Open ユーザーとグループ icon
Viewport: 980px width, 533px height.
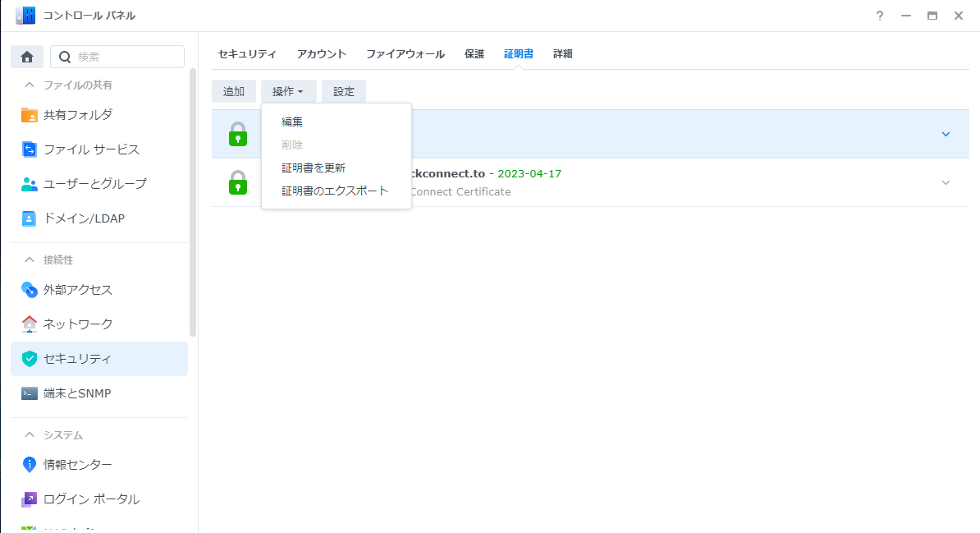[30, 184]
